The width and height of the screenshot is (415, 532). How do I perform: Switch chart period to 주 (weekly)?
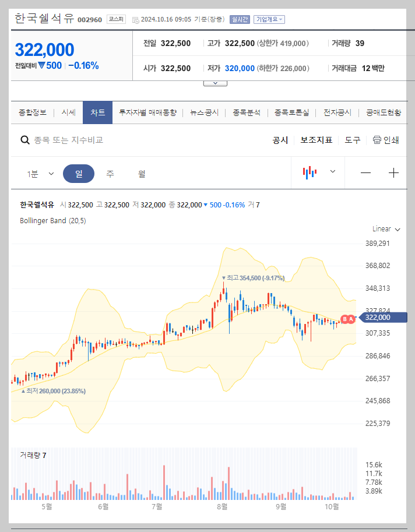110,172
